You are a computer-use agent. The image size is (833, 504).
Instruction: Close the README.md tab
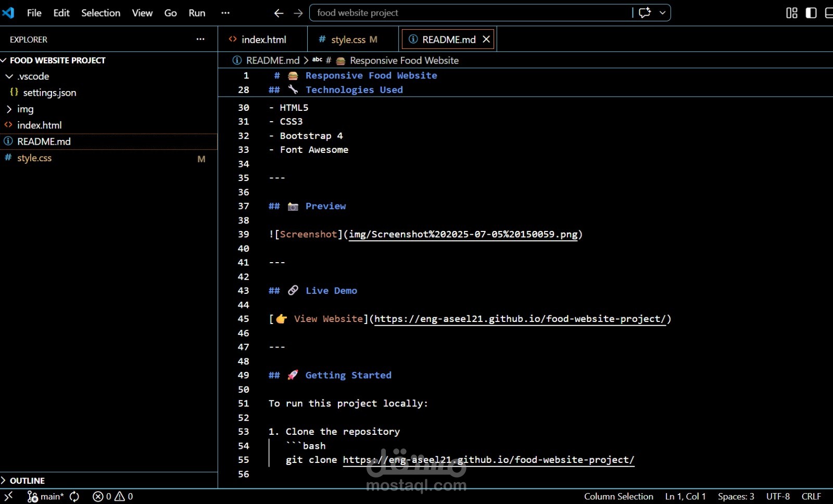486,40
